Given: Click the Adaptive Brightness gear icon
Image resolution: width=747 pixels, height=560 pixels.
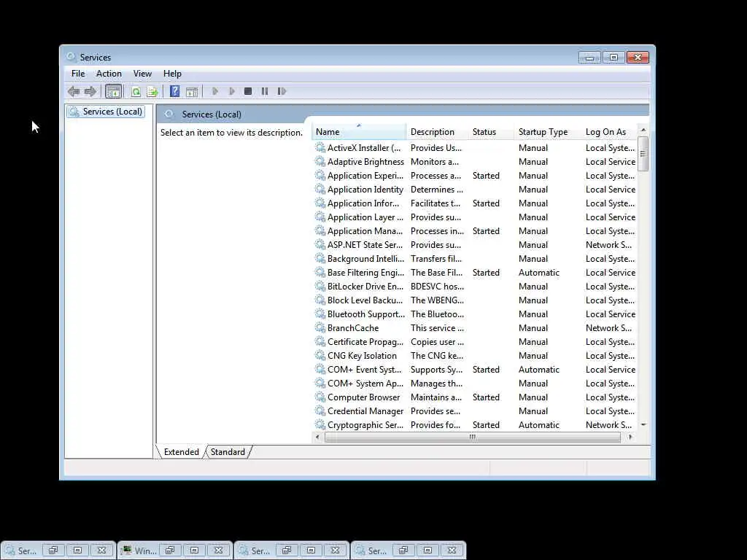Looking at the screenshot, I should point(320,161).
